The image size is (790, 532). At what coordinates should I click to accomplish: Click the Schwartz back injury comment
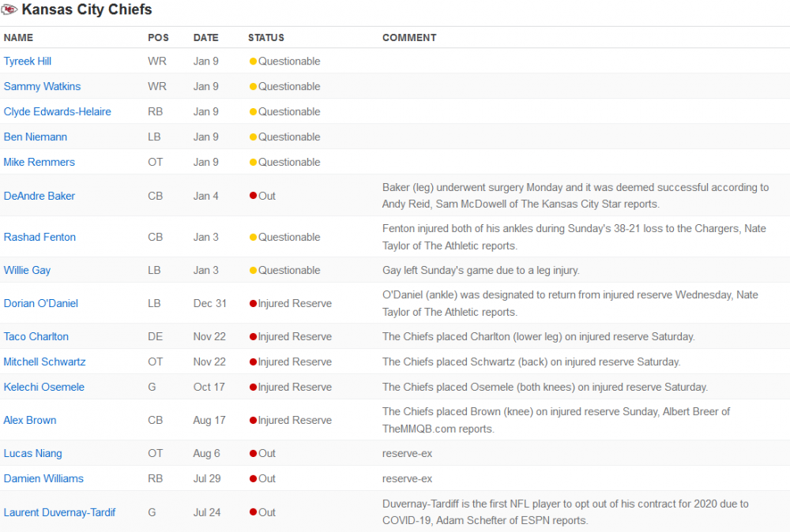click(x=531, y=362)
